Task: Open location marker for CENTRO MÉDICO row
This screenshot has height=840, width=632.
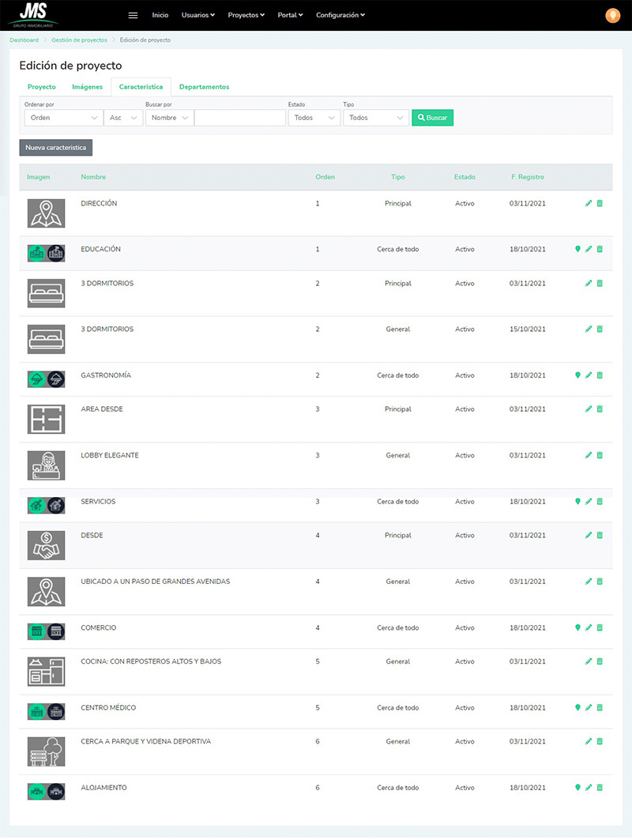Action: [x=577, y=708]
